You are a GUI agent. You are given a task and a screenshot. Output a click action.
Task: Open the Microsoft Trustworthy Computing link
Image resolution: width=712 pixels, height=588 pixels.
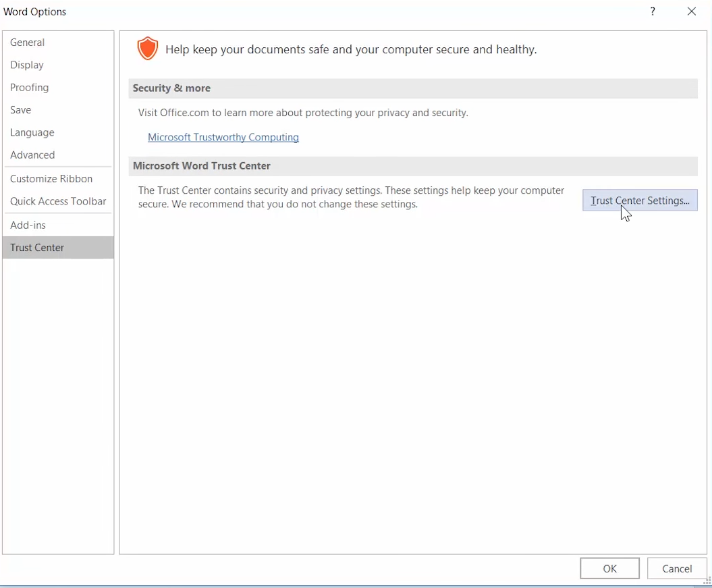[x=223, y=137]
